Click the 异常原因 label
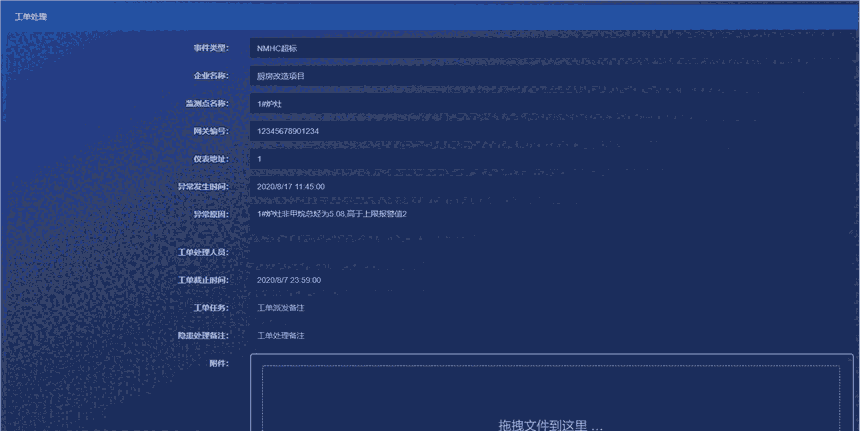860x431 pixels. pyautogui.click(x=211, y=214)
